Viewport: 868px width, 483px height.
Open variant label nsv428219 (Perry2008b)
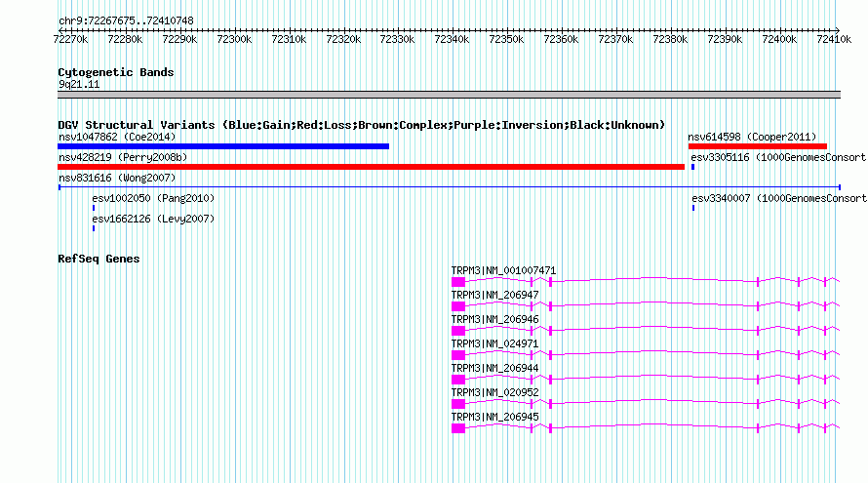click(x=123, y=157)
